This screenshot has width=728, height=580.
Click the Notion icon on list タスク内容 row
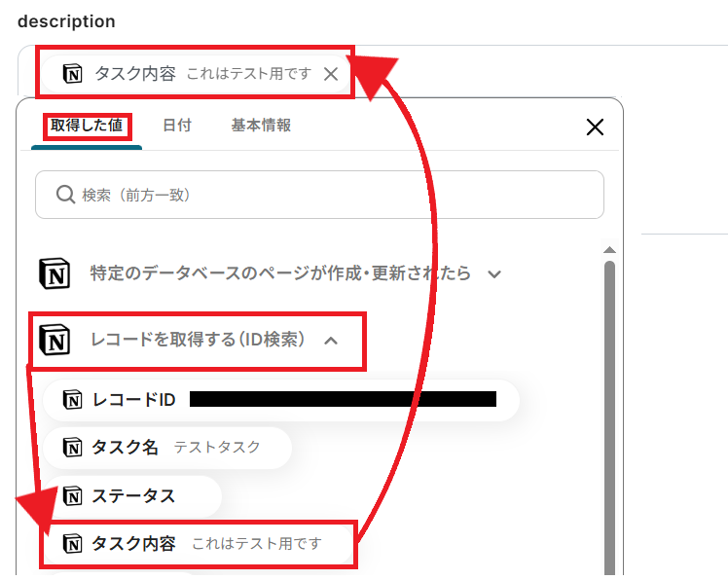(72, 544)
